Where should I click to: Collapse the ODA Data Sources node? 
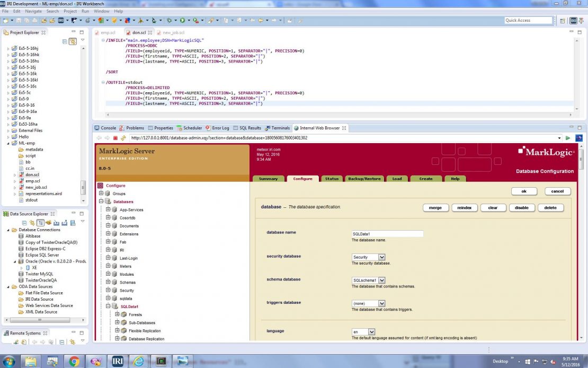click(x=8, y=286)
